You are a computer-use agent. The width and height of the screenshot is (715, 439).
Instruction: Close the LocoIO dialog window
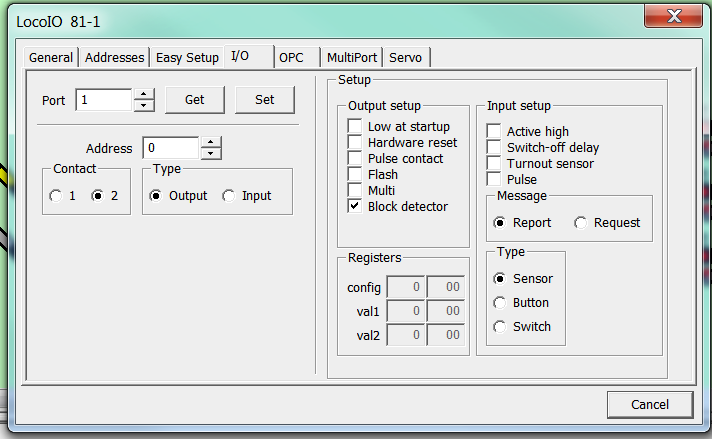(677, 16)
